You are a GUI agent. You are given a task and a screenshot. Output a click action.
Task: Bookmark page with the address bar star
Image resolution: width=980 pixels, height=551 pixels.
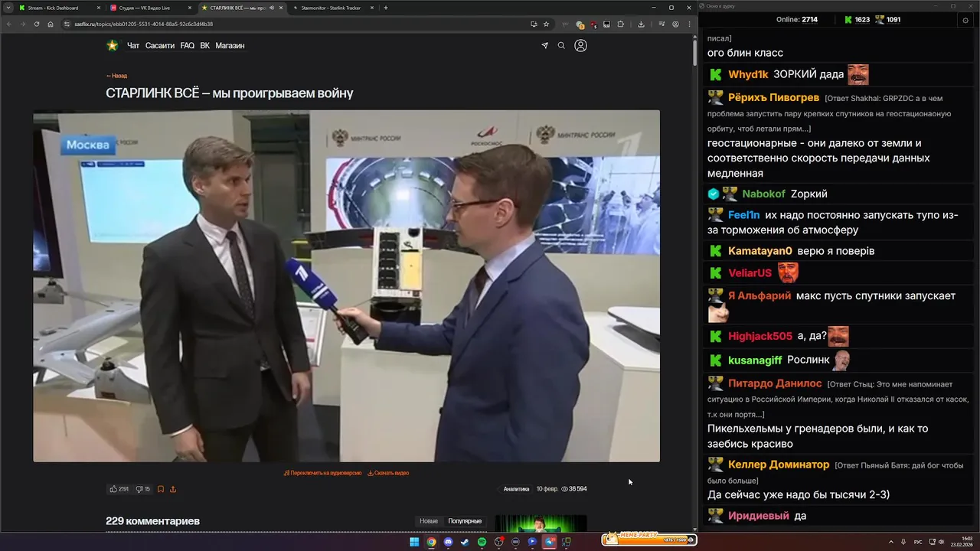[x=546, y=24]
